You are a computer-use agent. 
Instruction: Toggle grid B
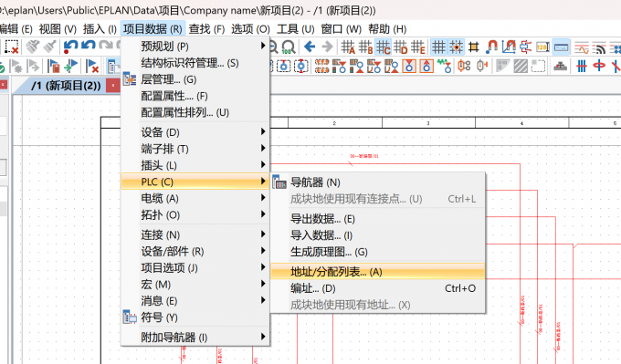(365, 47)
